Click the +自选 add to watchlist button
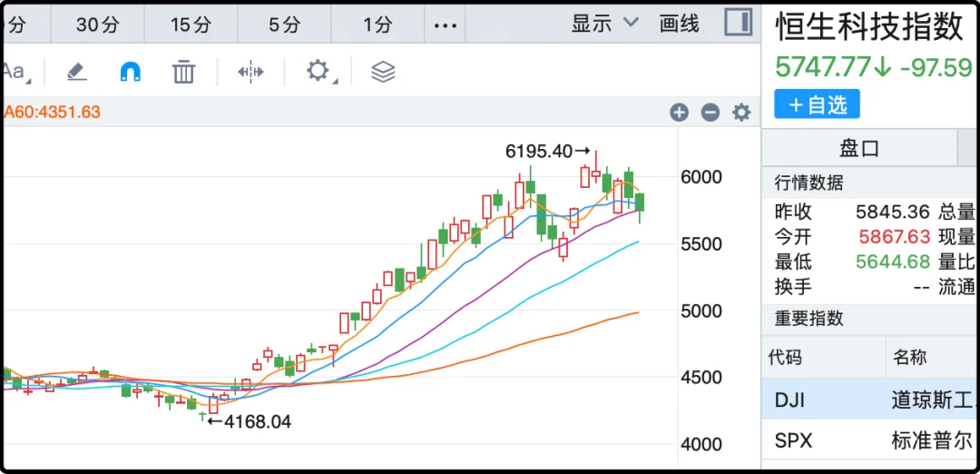Image resolution: width=980 pixels, height=474 pixels. click(x=817, y=104)
